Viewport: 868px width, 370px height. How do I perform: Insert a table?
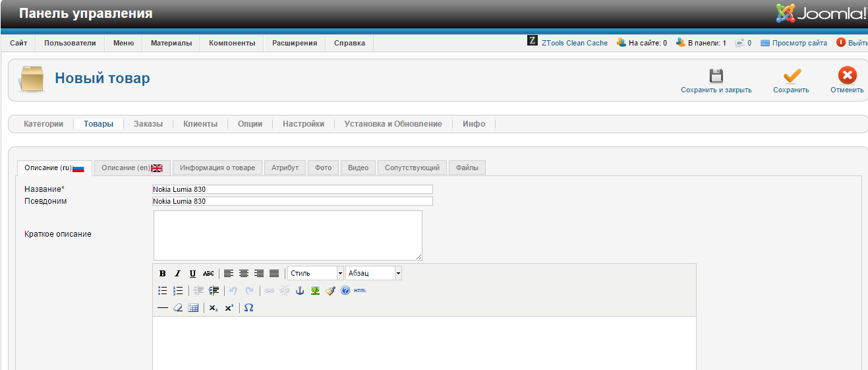(x=193, y=307)
